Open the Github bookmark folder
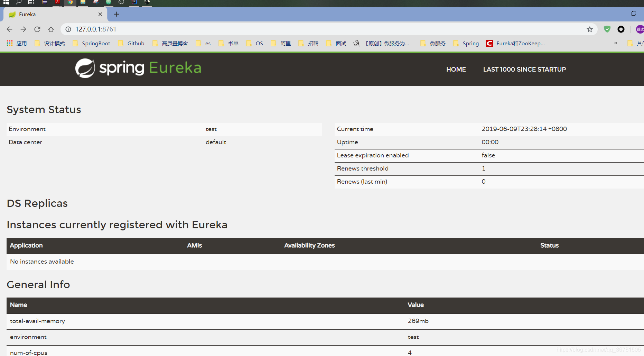This screenshot has width=644, height=356. [131, 43]
